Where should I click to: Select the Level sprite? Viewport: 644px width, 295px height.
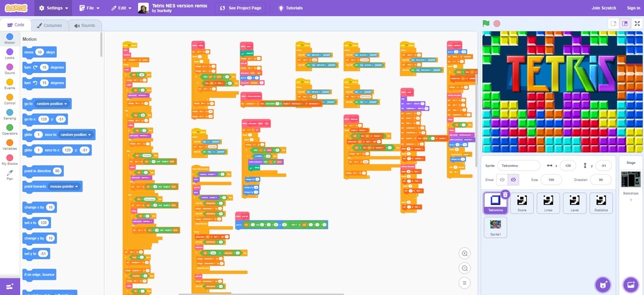click(575, 203)
